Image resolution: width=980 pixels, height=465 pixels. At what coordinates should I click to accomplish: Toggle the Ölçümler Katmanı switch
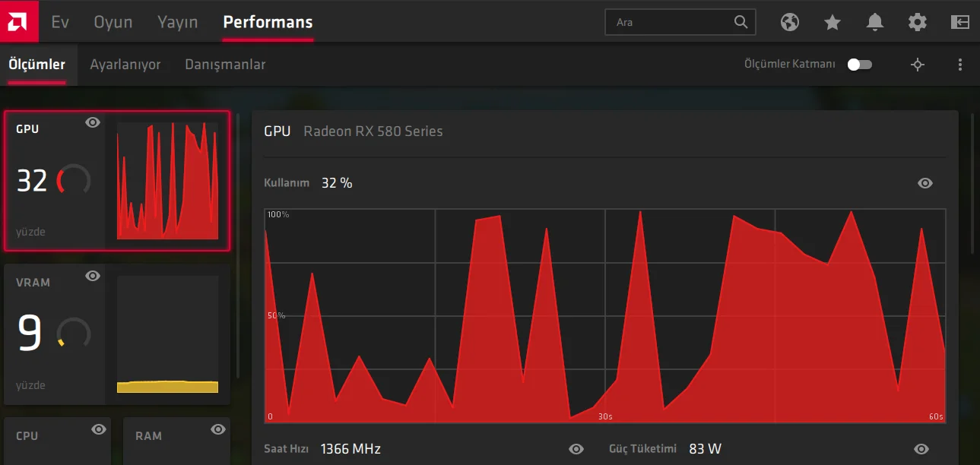coord(860,65)
